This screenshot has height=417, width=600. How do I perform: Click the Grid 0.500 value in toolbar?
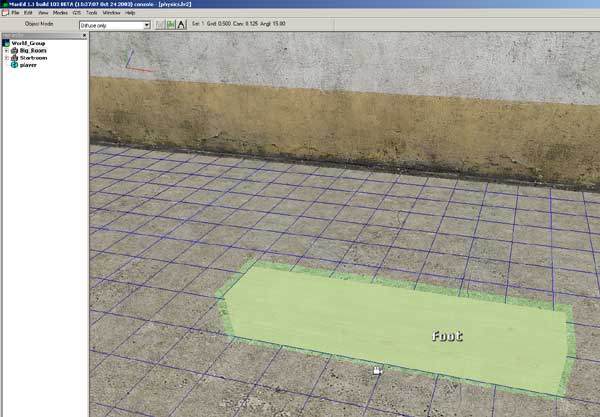(219, 24)
